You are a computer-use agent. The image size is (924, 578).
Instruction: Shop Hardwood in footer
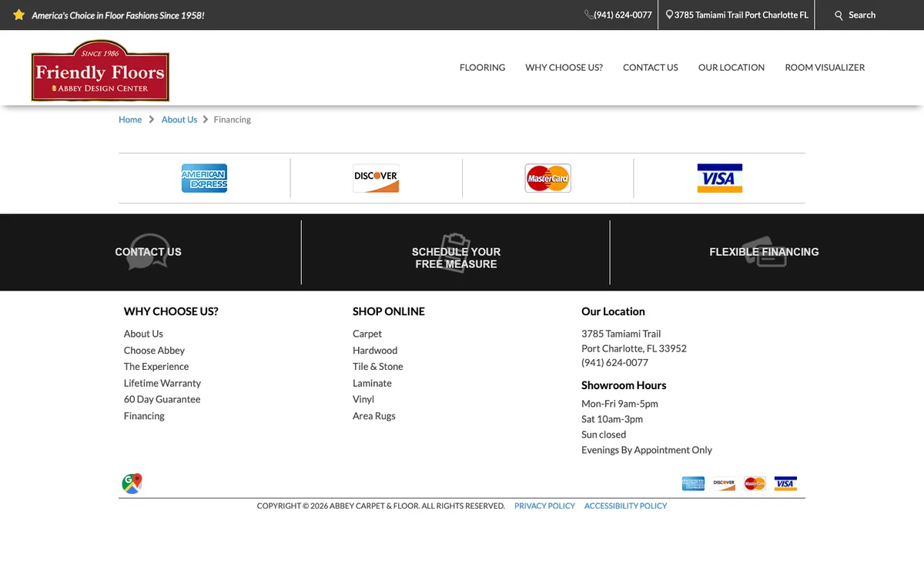point(375,350)
